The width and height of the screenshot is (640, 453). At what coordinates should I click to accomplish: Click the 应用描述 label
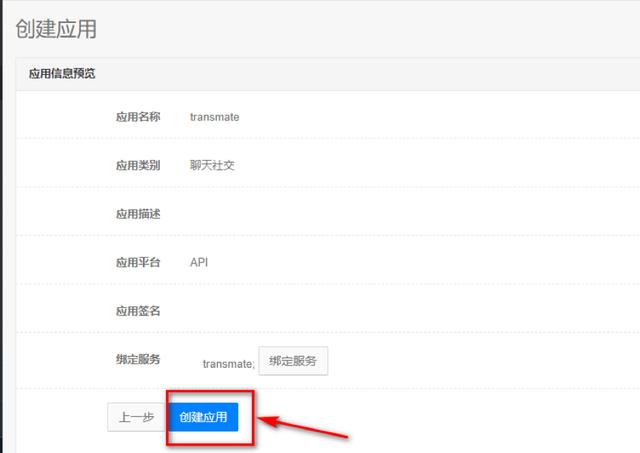pos(138,214)
